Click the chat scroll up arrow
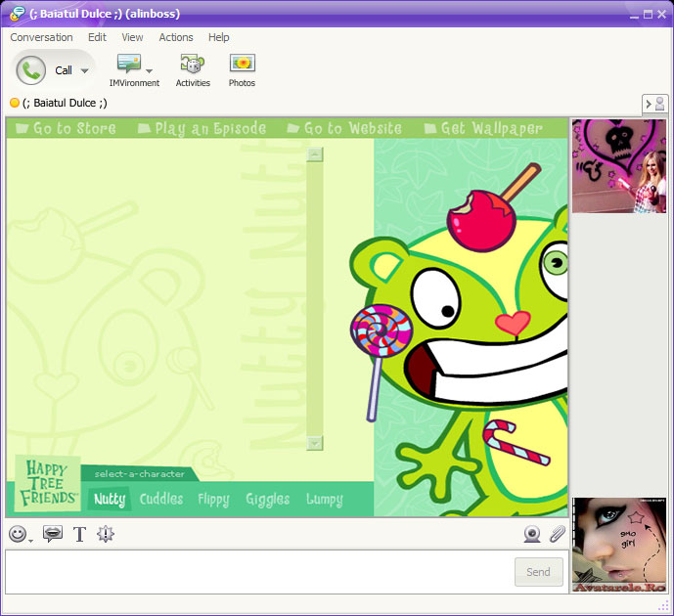 pos(315,154)
